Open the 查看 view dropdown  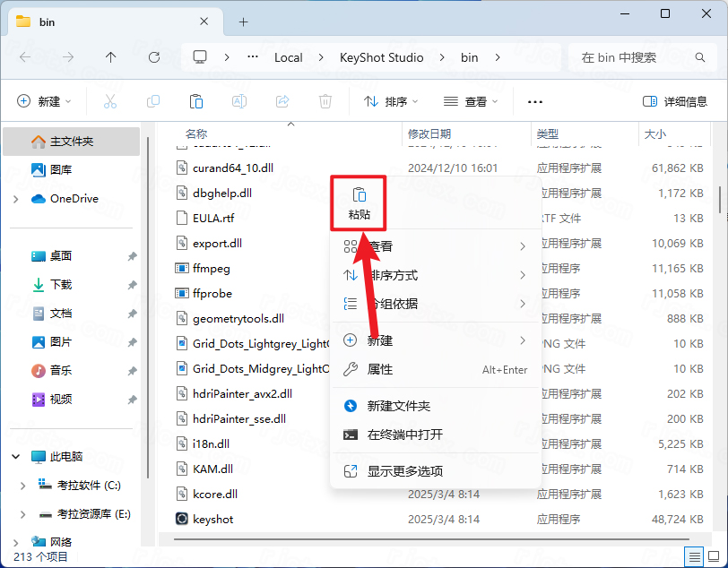pos(471,101)
